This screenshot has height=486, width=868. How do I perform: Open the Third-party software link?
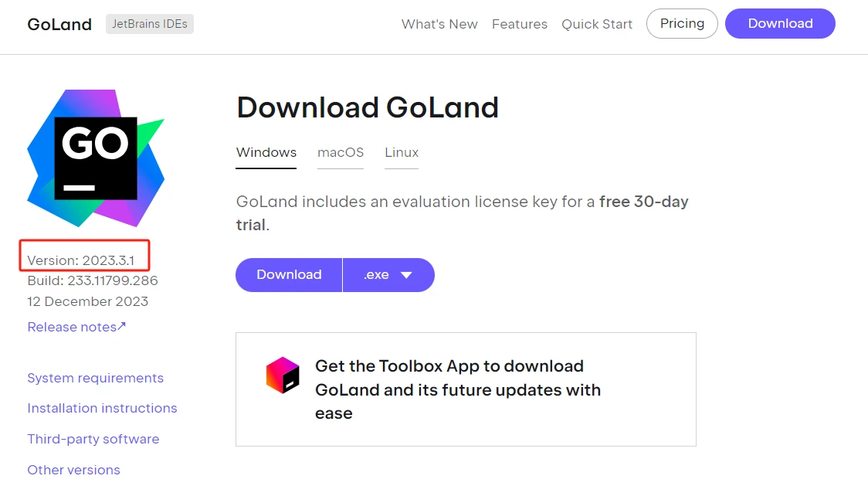[x=93, y=439]
